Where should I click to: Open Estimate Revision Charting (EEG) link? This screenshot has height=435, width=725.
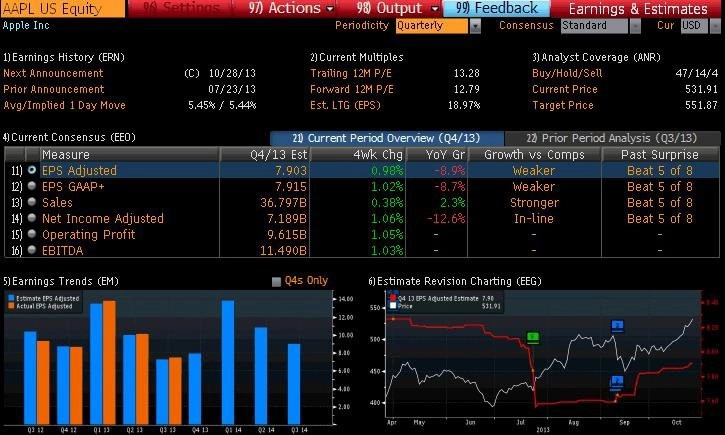coord(455,281)
